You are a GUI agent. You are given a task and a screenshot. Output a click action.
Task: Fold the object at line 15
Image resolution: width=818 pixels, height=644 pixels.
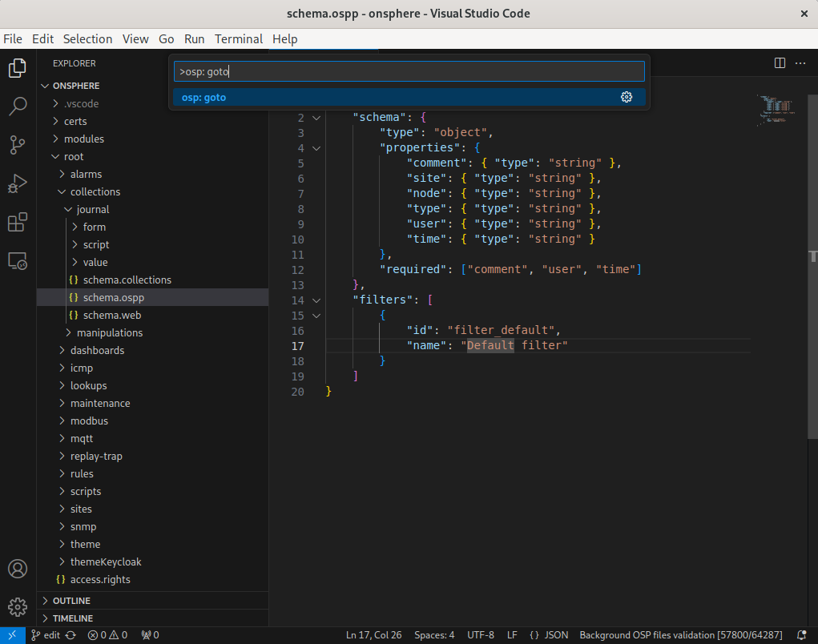(x=316, y=316)
